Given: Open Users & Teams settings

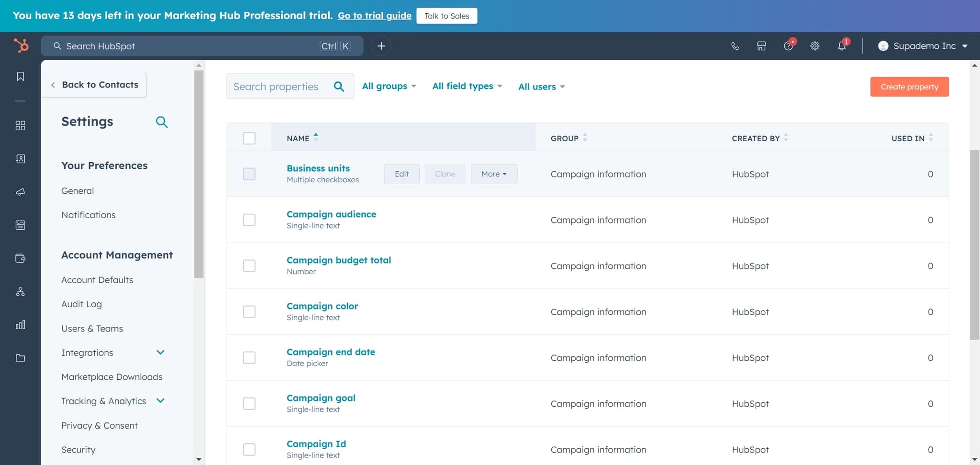Looking at the screenshot, I should click(92, 329).
